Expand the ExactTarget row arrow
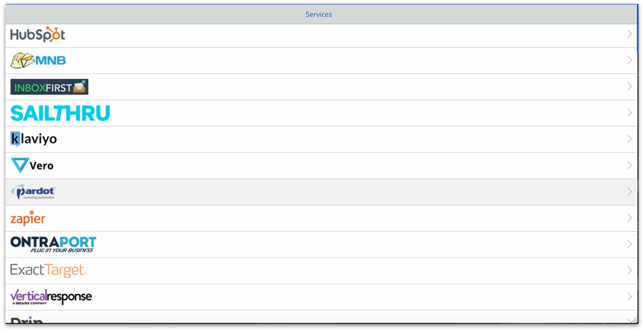Screen dimensions: 644x331 (x=629, y=270)
